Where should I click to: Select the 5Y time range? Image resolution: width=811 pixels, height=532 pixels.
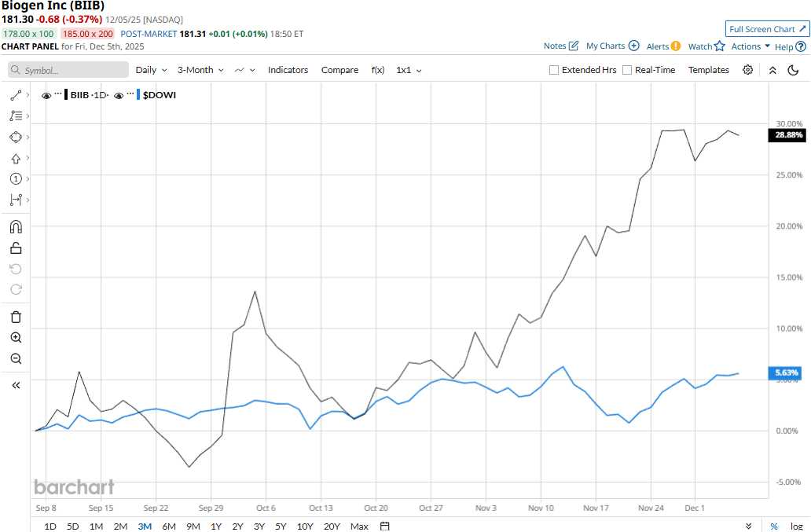click(281, 526)
